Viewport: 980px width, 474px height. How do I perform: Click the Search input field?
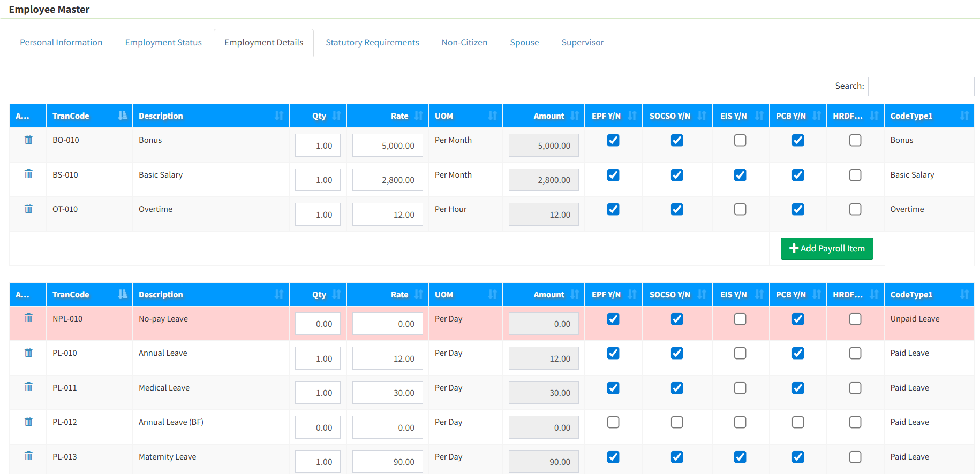coord(921,86)
